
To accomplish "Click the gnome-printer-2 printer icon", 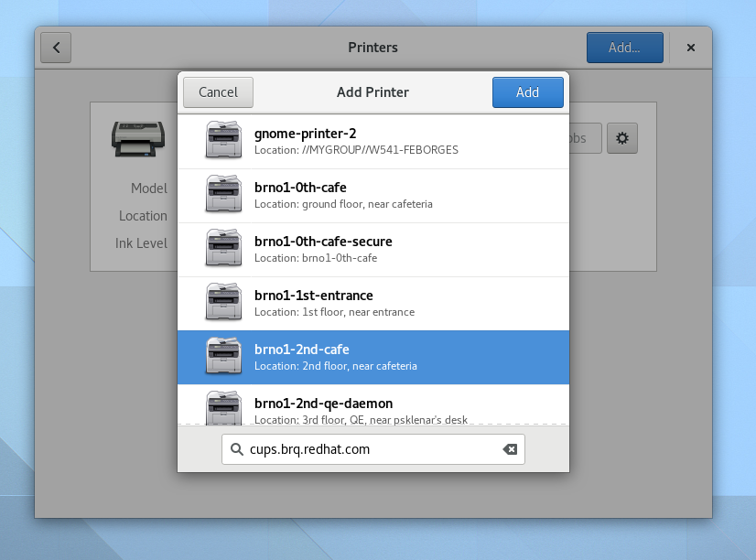I will (223, 140).
